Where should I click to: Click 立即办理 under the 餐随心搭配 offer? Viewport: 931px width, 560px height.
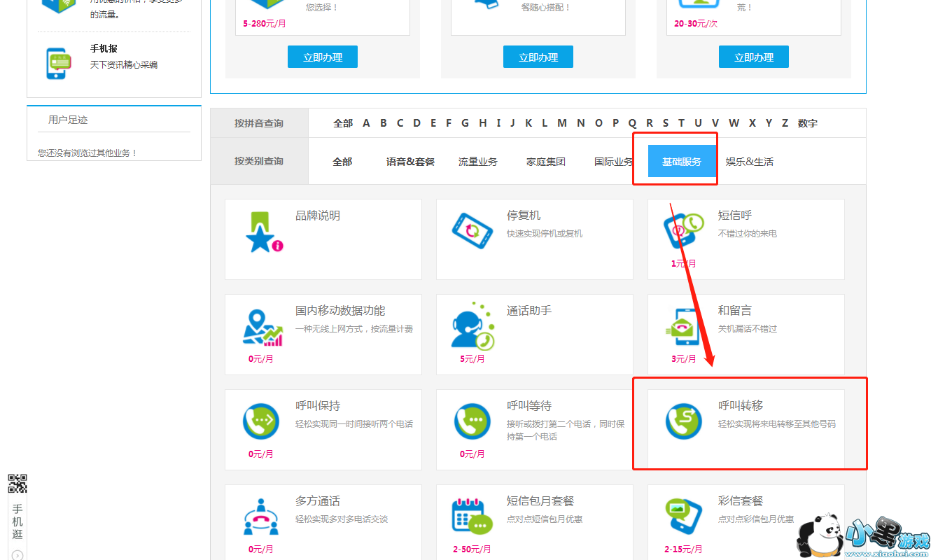[538, 57]
